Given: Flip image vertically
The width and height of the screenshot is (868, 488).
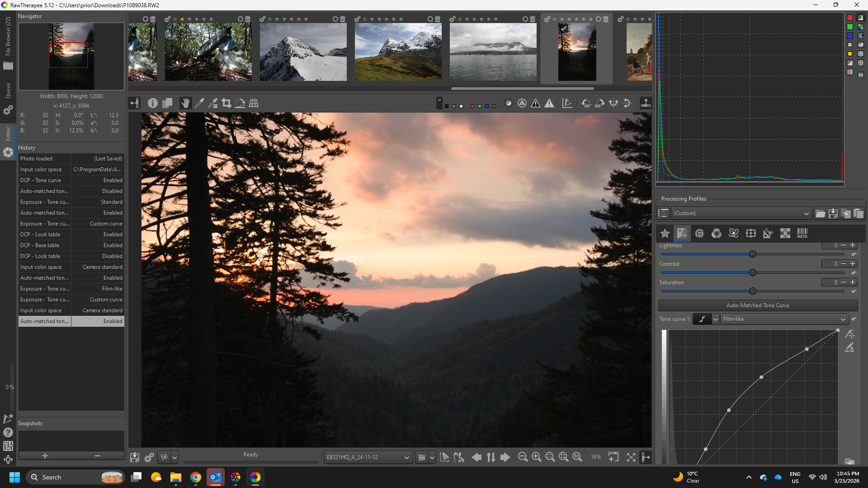Looking at the screenshot, I should [x=627, y=103].
